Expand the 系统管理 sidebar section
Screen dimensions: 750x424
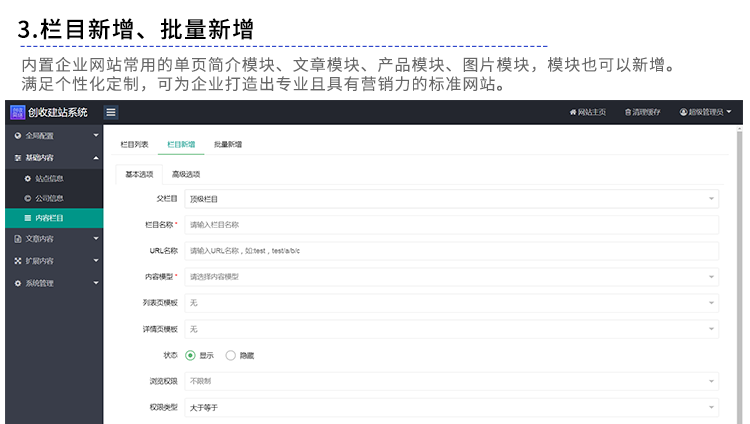[54, 283]
